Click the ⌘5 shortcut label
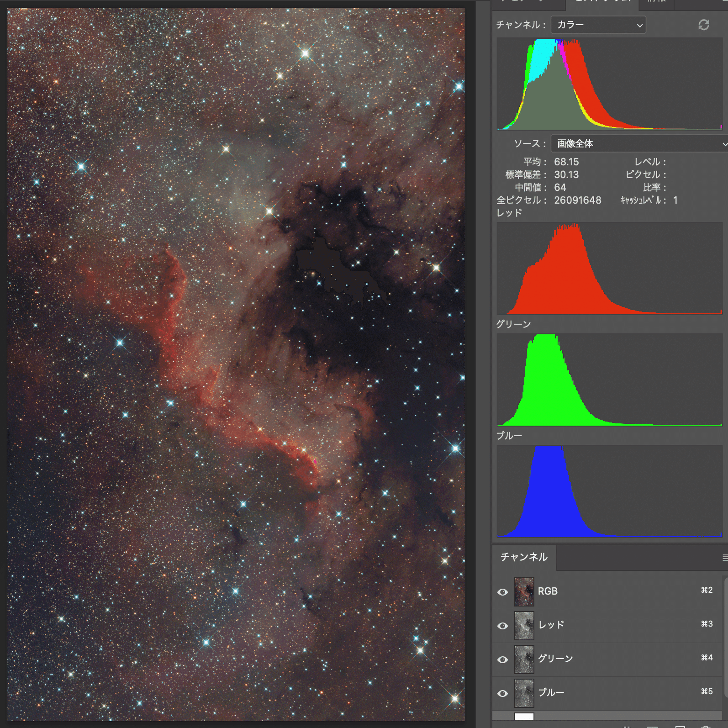The width and height of the screenshot is (728, 728). tap(707, 691)
